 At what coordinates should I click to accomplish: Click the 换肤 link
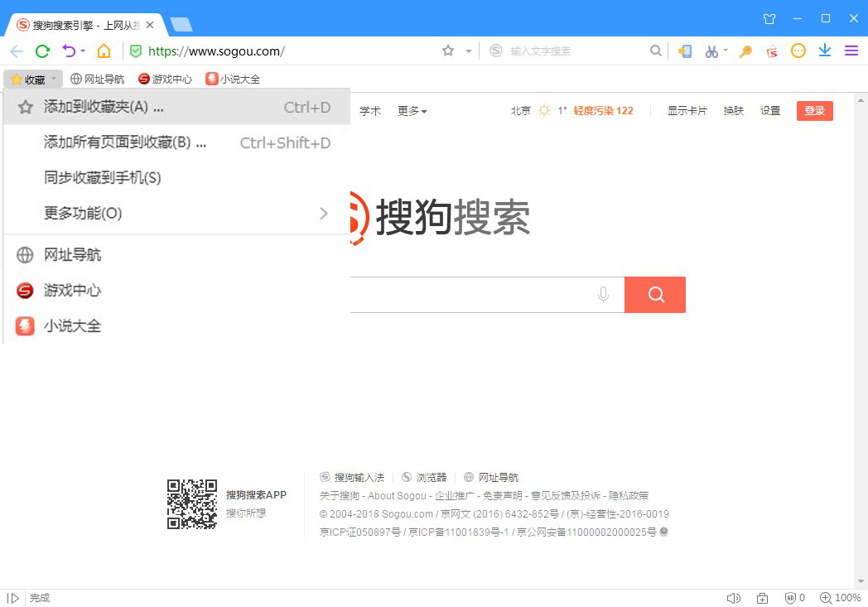734,111
